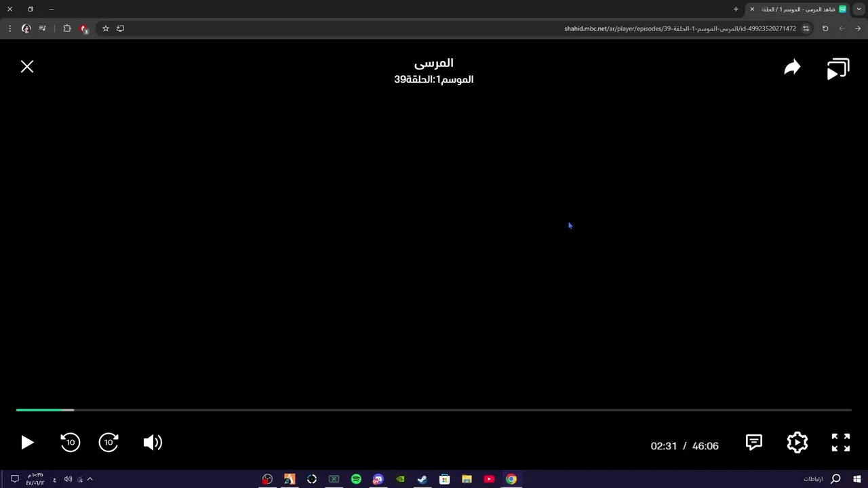Go back in browser history
Viewport: 868px width, 488px height.
pos(858,28)
